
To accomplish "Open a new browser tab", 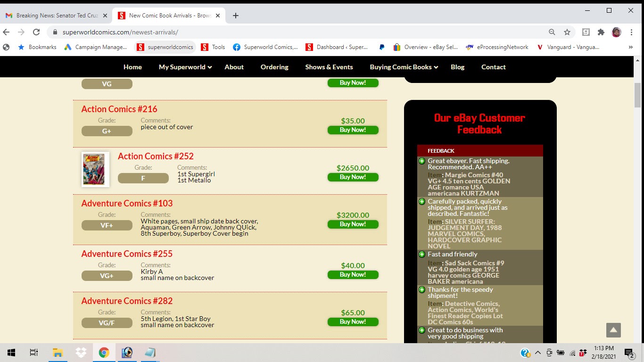I will pyautogui.click(x=236, y=16).
